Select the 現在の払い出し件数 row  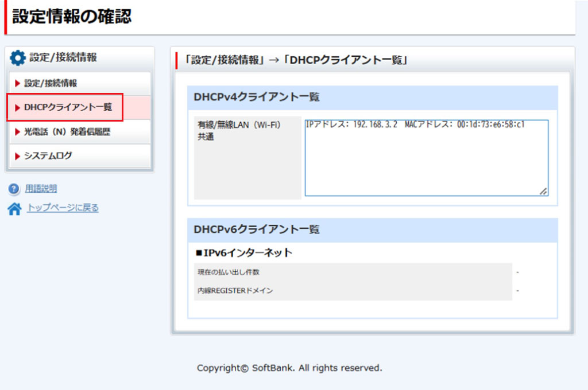pyautogui.click(x=353, y=272)
